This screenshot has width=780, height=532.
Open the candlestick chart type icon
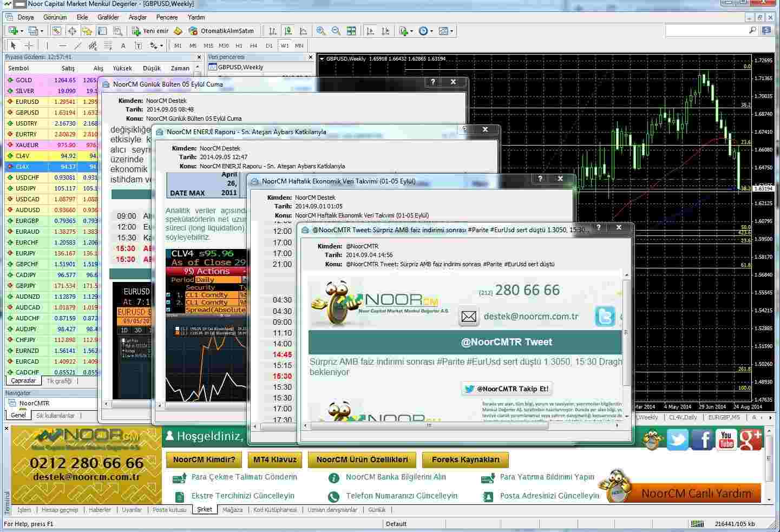tap(289, 31)
